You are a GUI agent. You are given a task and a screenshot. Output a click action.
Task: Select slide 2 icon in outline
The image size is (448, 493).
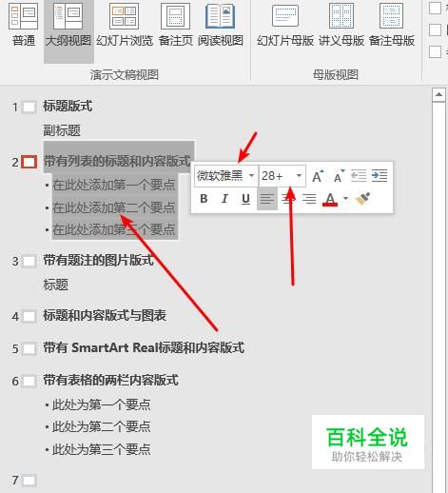point(29,162)
